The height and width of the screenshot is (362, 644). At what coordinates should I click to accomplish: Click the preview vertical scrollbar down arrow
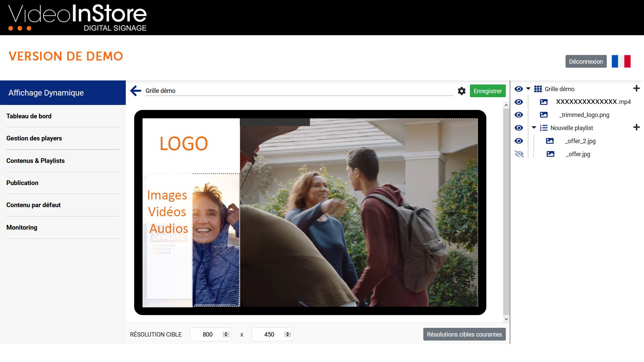pos(506,319)
